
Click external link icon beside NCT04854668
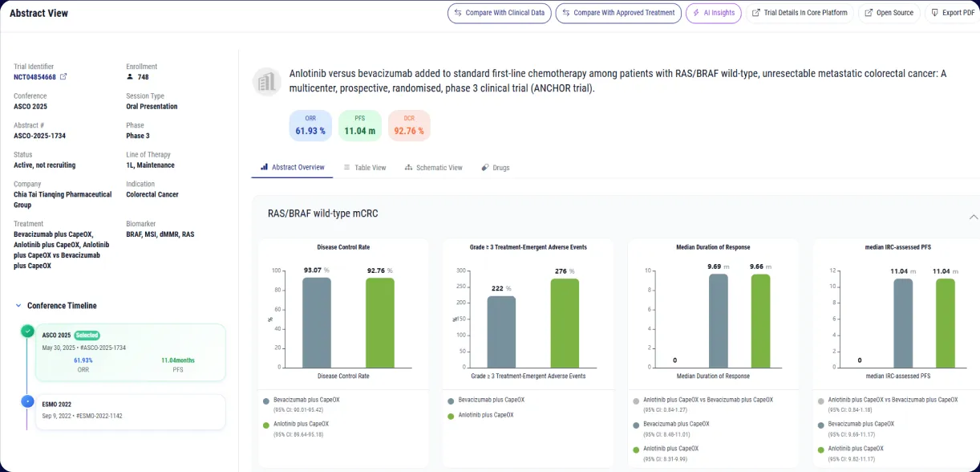(x=64, y=77)
